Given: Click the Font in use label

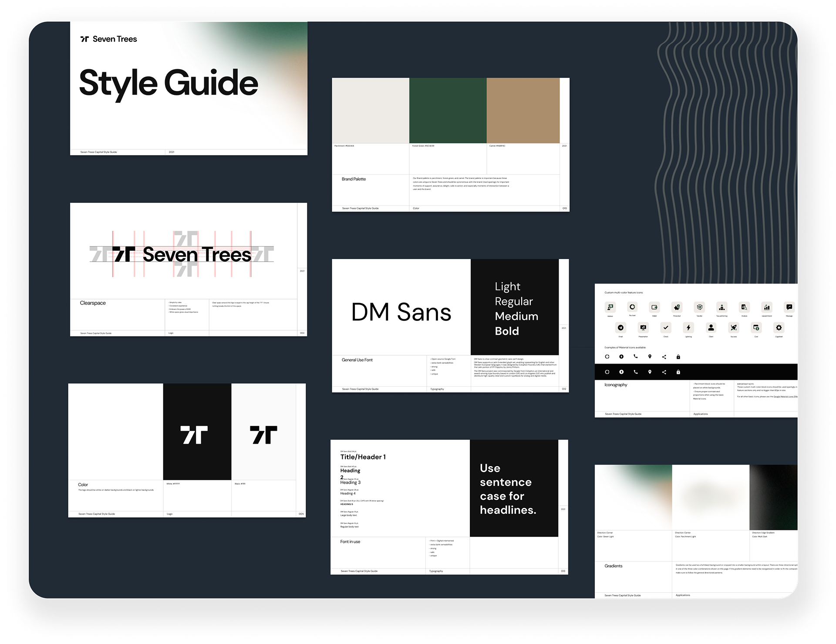Looking at the screenshot, I should [350, 542].
